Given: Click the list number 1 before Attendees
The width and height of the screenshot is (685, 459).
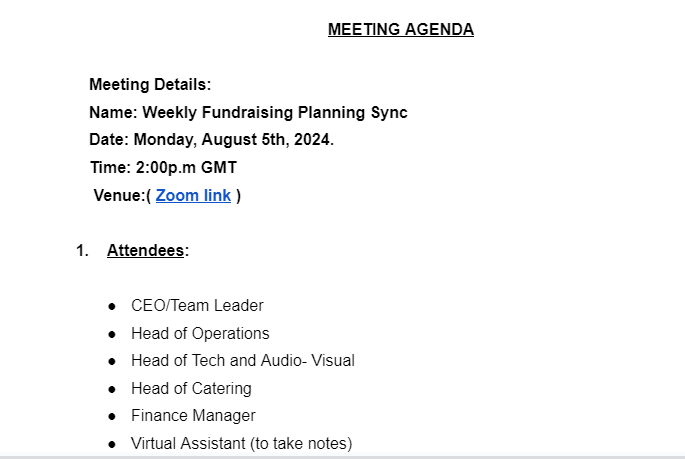Looking at the screenshot, I should (x=82, y=251).
